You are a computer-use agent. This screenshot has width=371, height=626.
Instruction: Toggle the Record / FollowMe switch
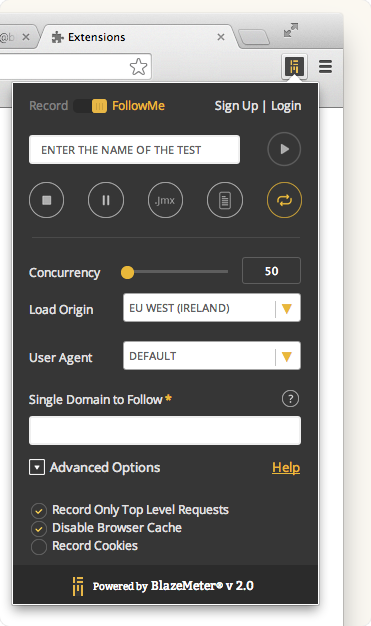click(x=90, y=106)
